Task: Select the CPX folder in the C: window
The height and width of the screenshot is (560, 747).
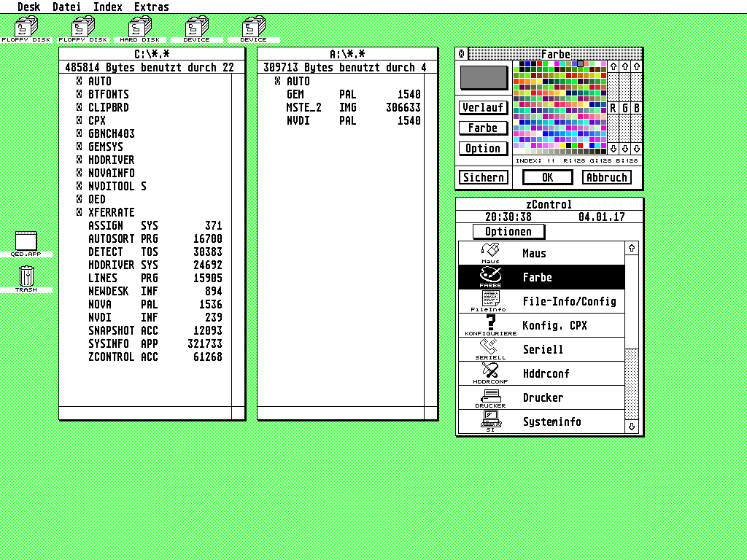Action: click(91, 120)
